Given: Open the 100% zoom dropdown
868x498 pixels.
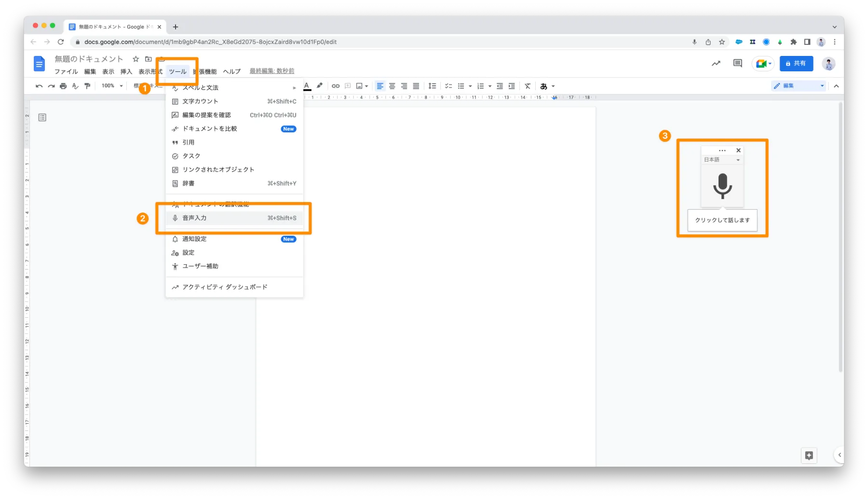Looking at the screenshot, I should click(112, 86).
